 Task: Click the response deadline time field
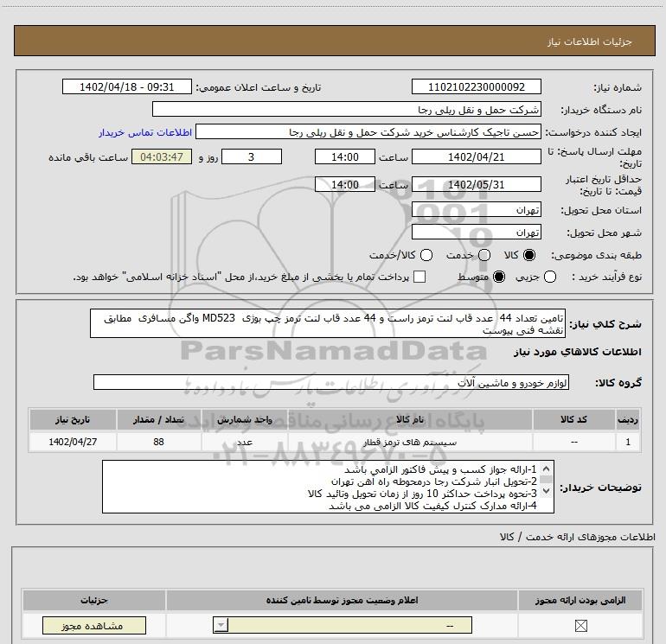[345, 157]
